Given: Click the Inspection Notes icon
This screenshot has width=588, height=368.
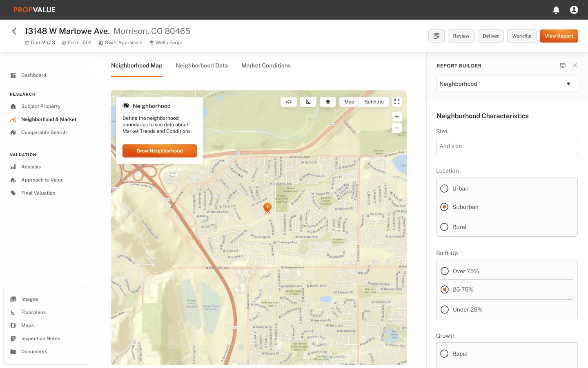Looking at the screenshot, I should [x=13, y=339].
